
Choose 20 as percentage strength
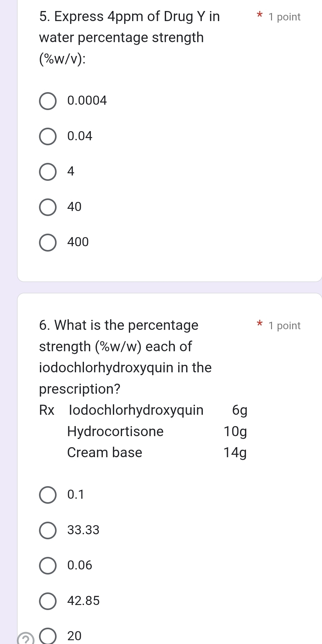coord(48,636)
